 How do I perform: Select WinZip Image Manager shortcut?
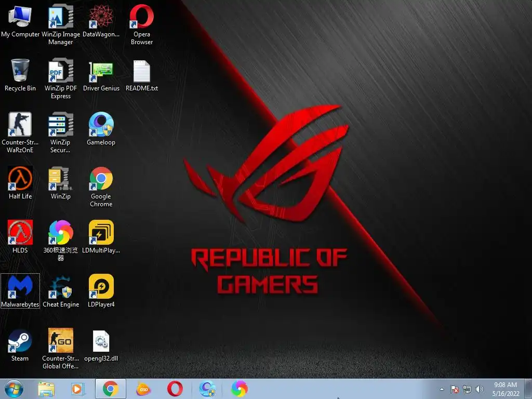click(x=61, y=24)
